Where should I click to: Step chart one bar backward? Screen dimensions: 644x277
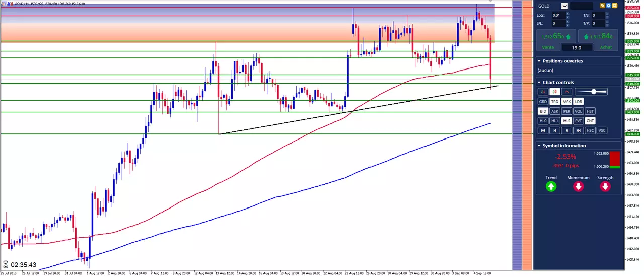pyautogui.click(x=555, y=130)
